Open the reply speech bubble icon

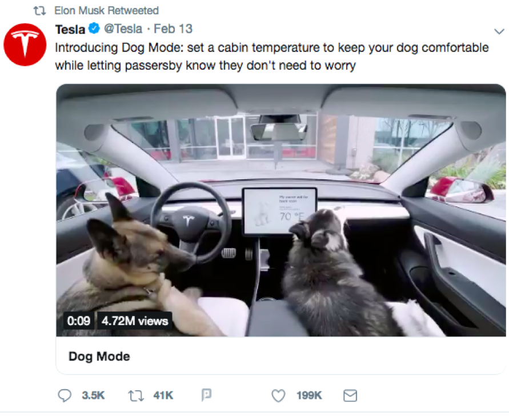coord(65,395)
